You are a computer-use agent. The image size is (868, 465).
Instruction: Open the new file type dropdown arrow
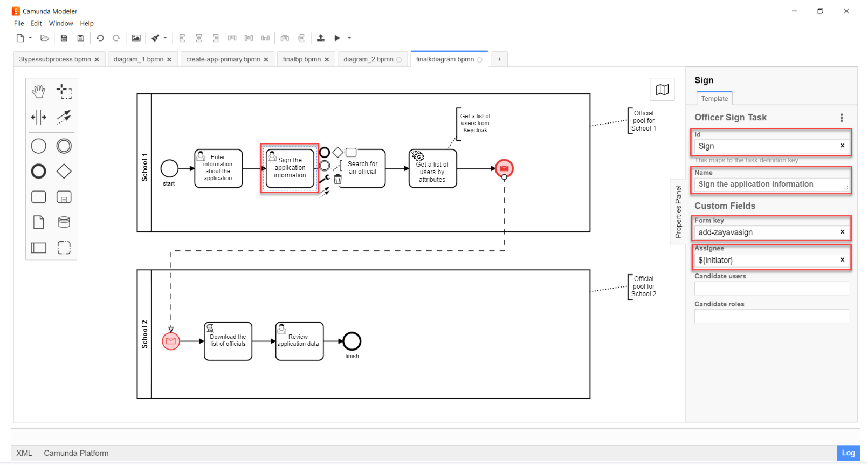coord(30,38)
